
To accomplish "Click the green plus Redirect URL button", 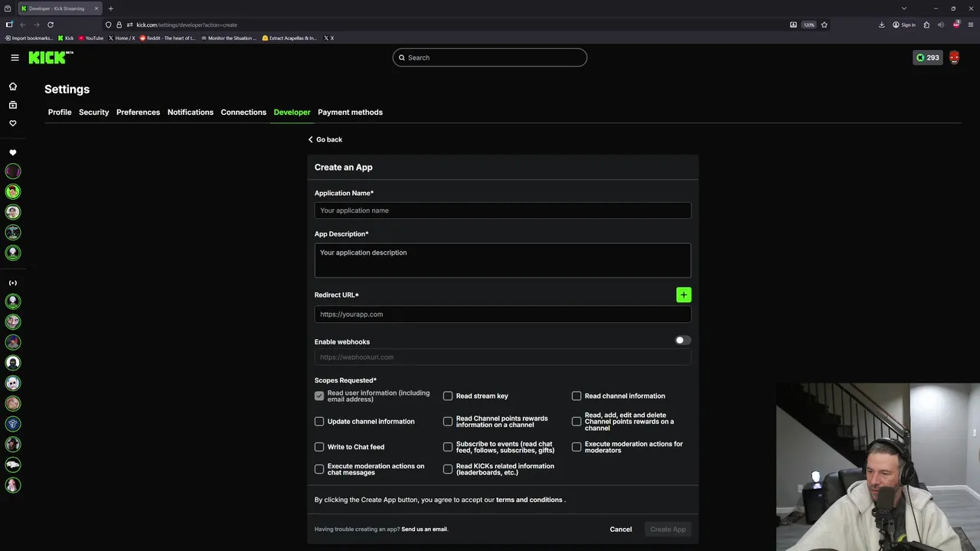I will pos(684,295).
